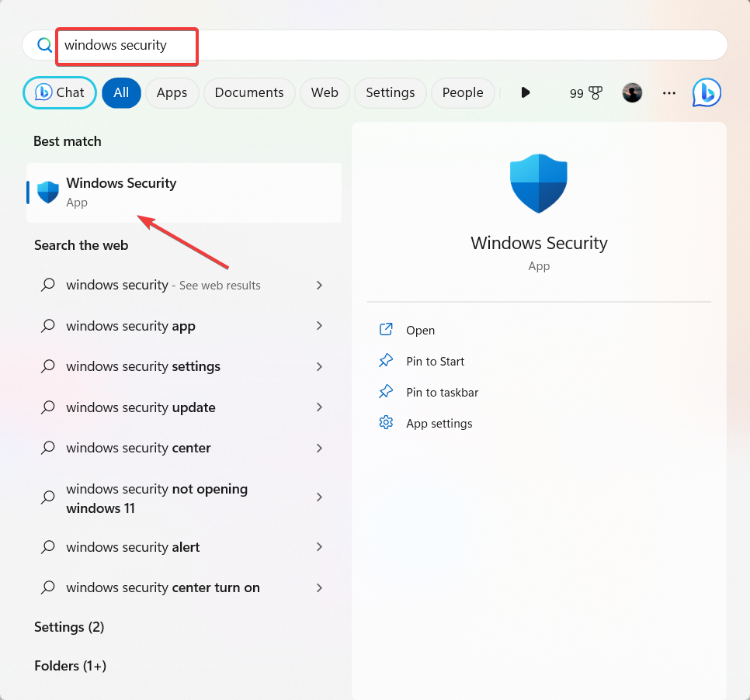Screen dimensions: 750x700
Task: Click magnifier icon beside 'windows security alert'
Action: pos(48,546)
